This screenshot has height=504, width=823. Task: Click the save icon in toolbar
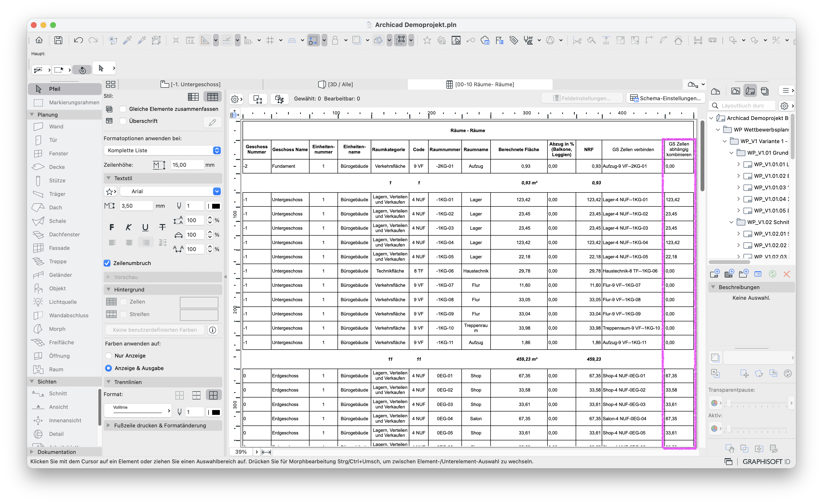coord(58,40)
